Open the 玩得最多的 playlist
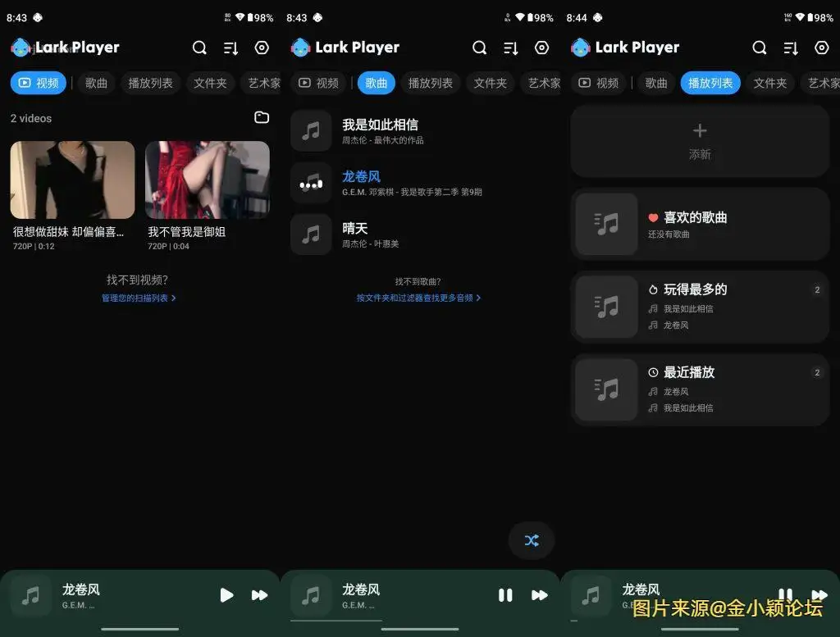The height and width of the screenshot is (637, 840). pos(700,307)
